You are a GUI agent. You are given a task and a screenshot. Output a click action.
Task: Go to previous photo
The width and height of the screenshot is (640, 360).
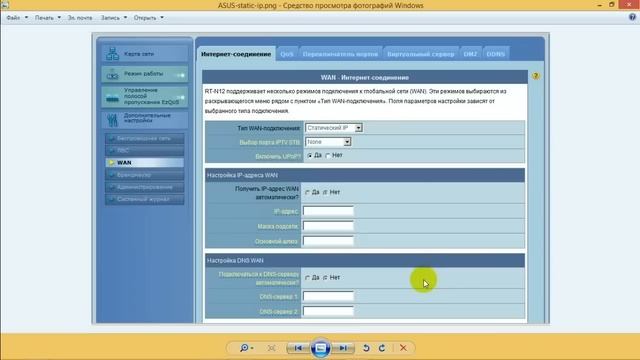point(298,348)
